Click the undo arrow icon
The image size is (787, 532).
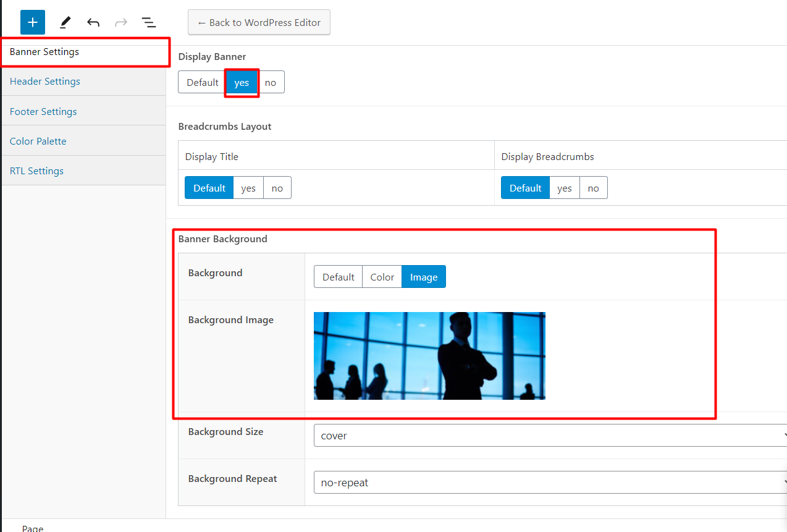pyautogui.click(x=93, y=23)
